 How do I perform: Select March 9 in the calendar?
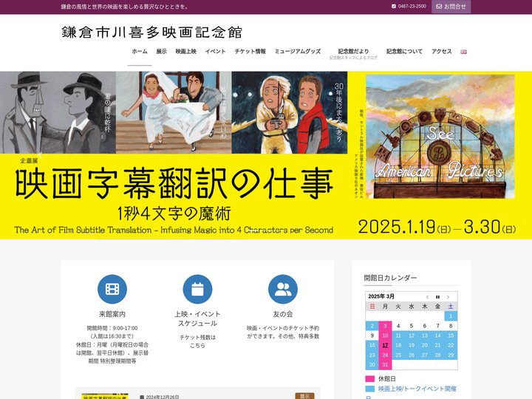(372, 335)
